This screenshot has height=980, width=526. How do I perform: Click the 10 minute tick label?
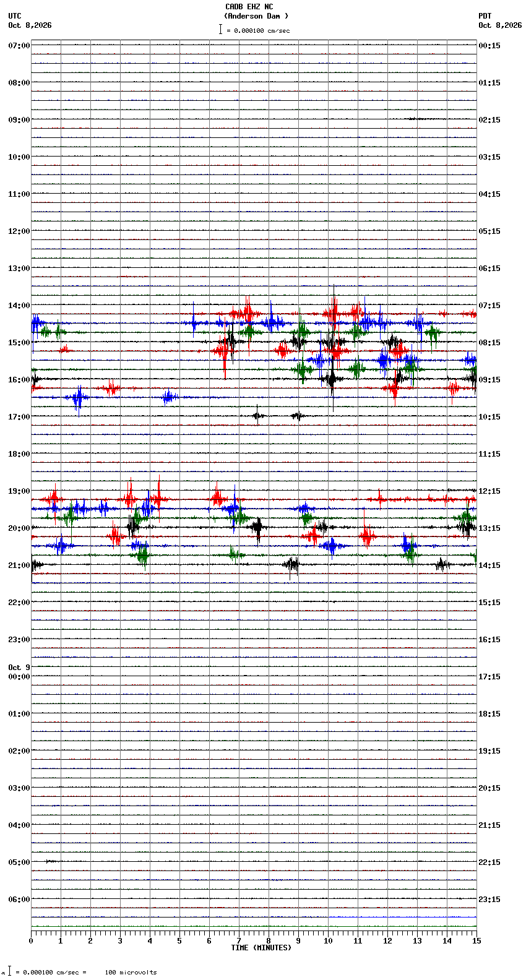328,941
